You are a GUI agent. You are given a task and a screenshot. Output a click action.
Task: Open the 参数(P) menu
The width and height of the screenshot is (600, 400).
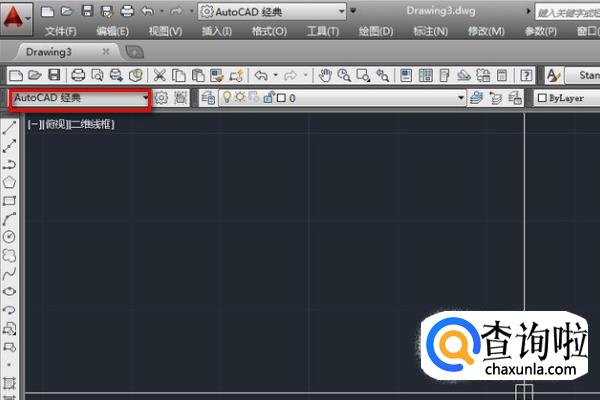coord(541,31)
